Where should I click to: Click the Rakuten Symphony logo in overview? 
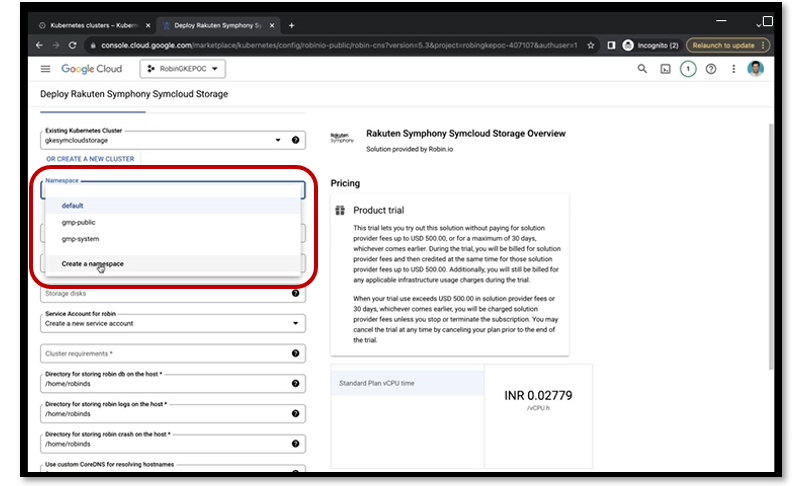(x=342, y=137)
